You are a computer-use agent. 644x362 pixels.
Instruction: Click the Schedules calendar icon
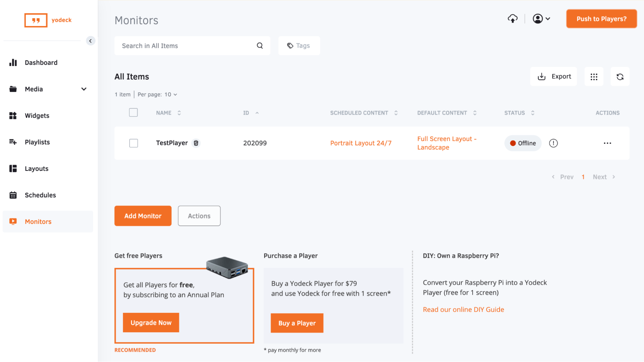[x=13, y=195]
